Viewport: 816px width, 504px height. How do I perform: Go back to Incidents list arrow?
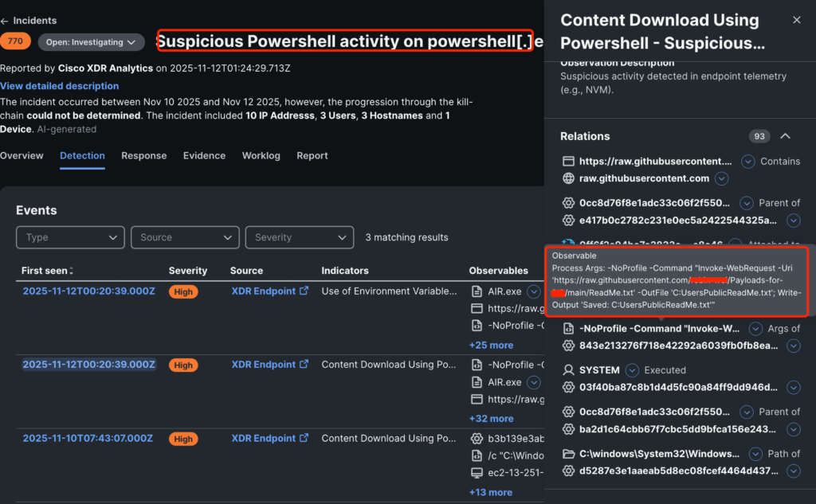tap(4, 21)
